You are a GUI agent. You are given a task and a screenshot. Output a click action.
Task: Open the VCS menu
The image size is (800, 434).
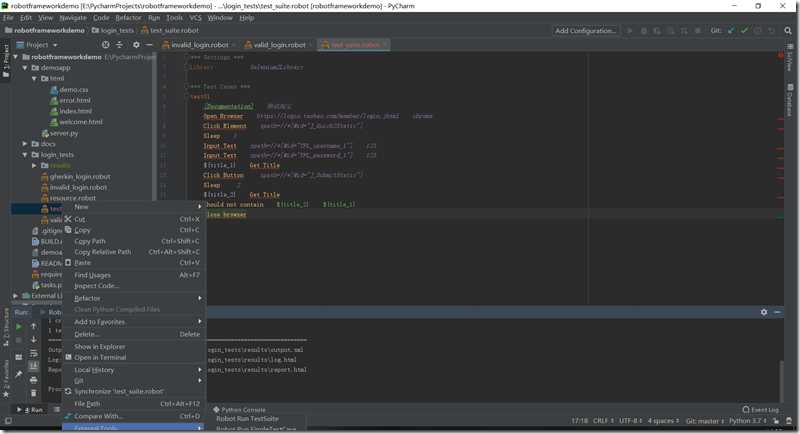(195, 18)
